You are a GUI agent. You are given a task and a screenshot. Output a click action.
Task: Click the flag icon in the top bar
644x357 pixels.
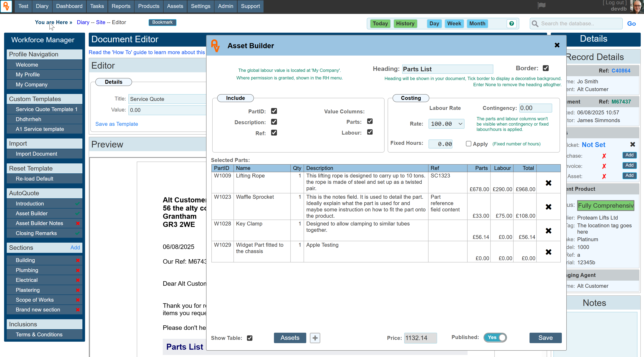[541, 6]
